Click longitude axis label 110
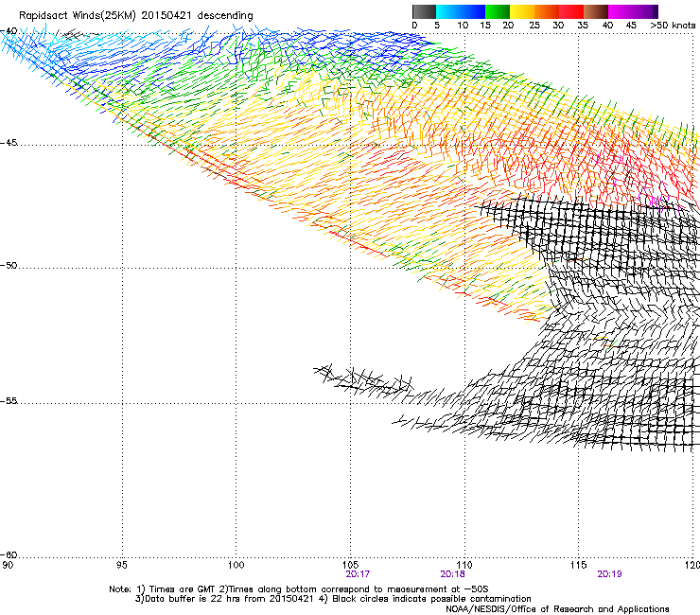The width and height of the screenshot is (700, 615). coord(464,565)
